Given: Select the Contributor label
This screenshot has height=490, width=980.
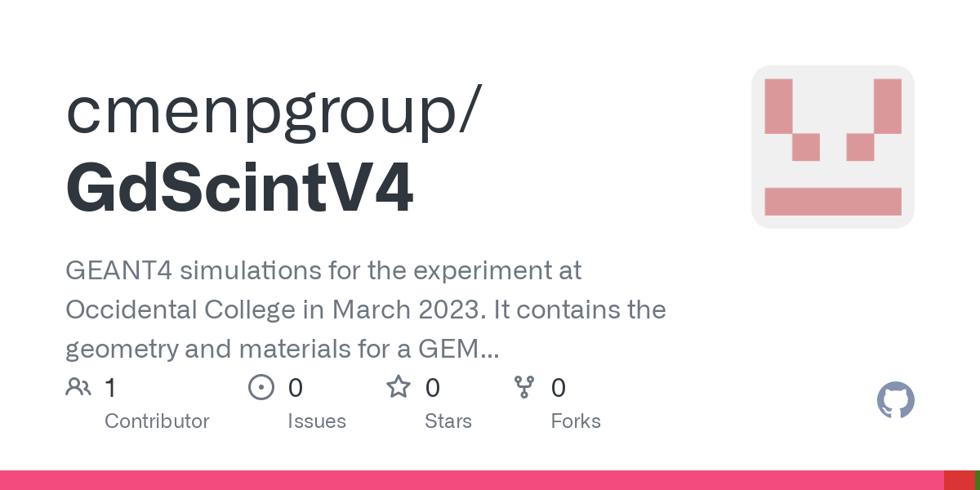Looking at the screenshot, I should 157,421.
